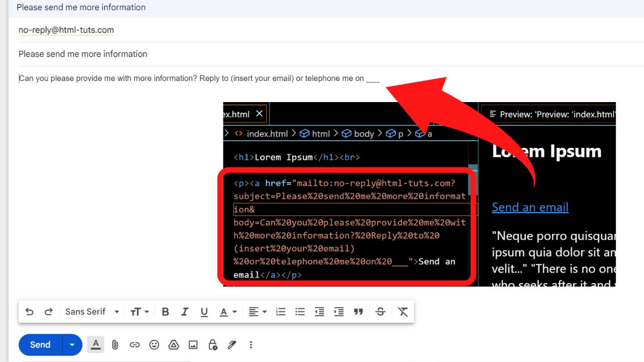
Task: Open the text alignment dropdown
Action: (x=258, y=312)
